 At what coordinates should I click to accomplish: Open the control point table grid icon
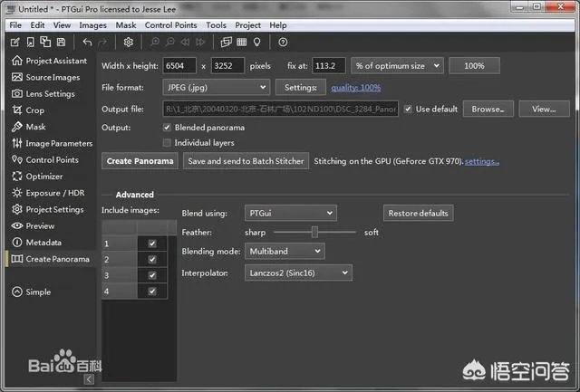pyautogui.click(x=241, y=42)
